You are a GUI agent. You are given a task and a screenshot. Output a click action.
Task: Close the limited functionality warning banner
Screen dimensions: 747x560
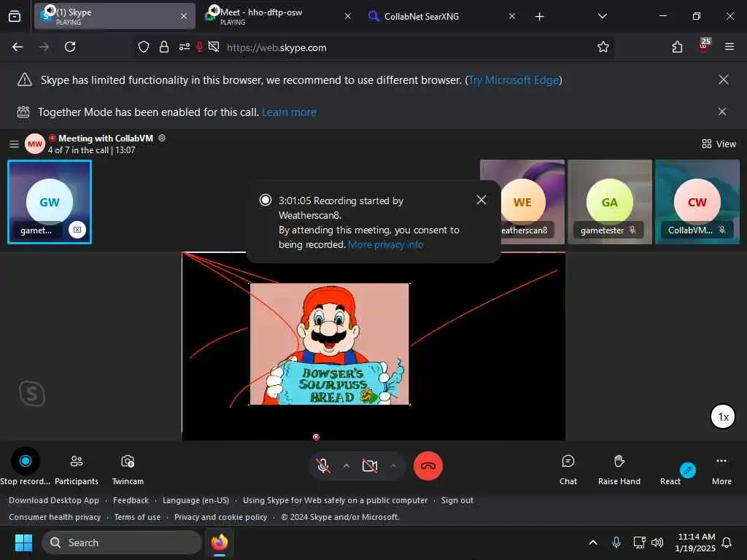coord(723,79)
